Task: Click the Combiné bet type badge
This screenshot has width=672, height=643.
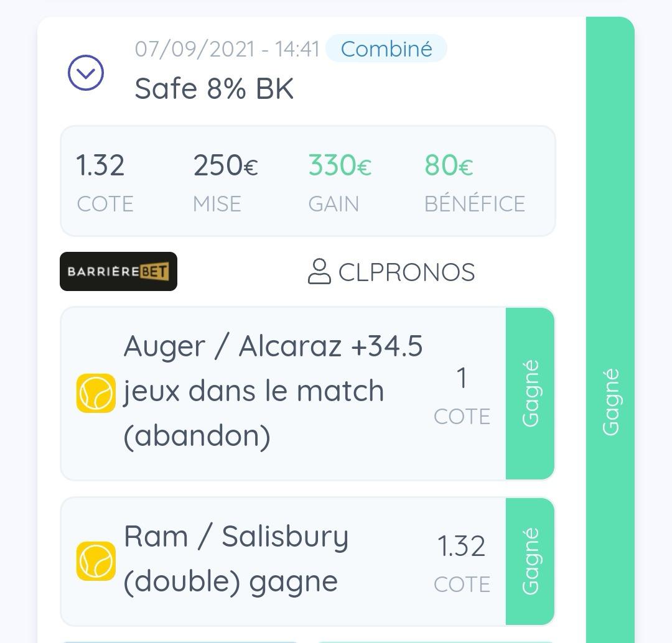Action: [386, 49]
